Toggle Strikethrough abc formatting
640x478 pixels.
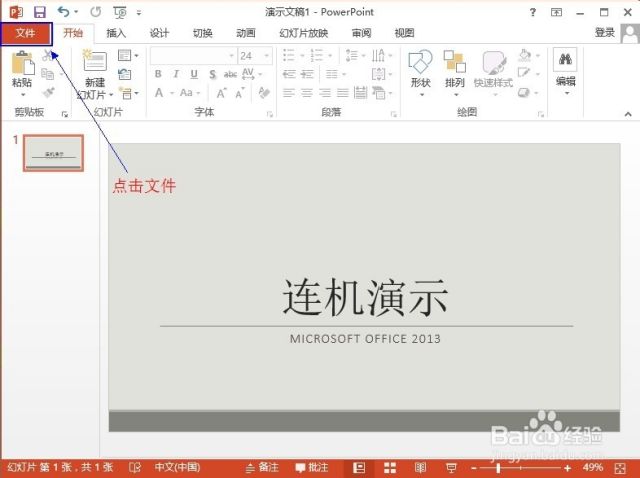[230, 74]
